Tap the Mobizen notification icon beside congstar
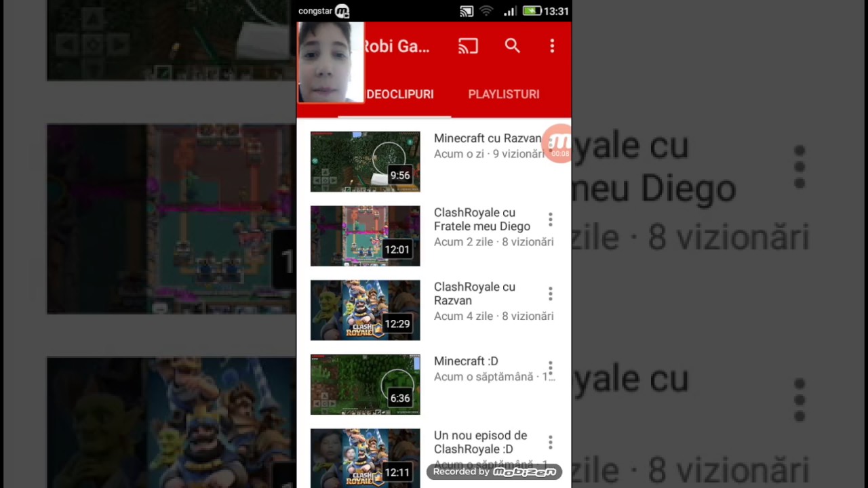This screenshot has width=868, height=488. click(x=342, y=11)
